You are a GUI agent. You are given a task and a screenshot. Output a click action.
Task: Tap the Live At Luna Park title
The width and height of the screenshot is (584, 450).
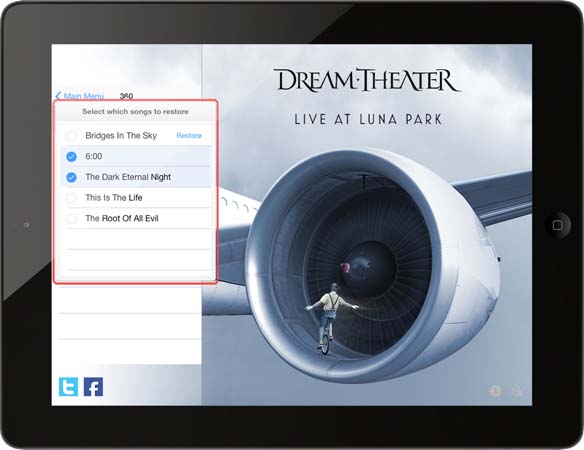tap(368, 119)
